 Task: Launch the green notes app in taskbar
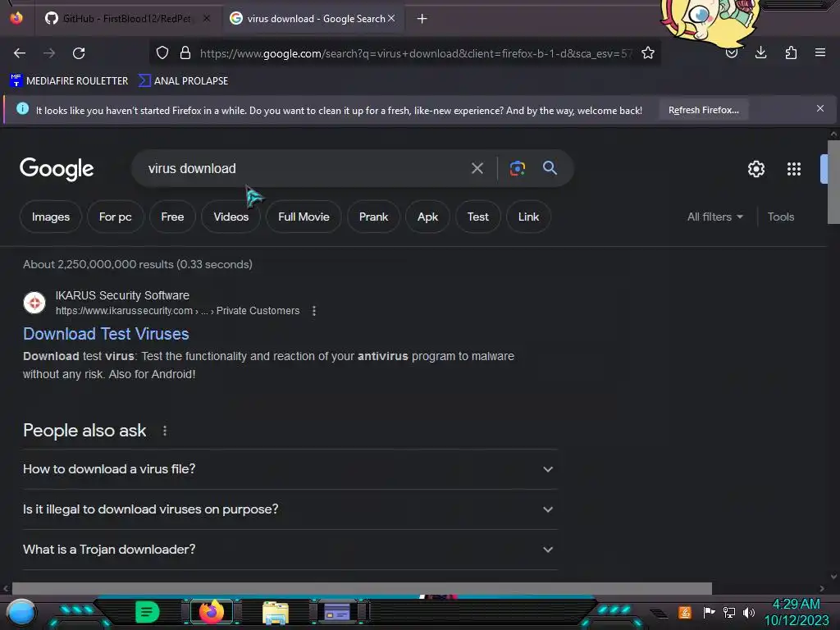point(148,612)
